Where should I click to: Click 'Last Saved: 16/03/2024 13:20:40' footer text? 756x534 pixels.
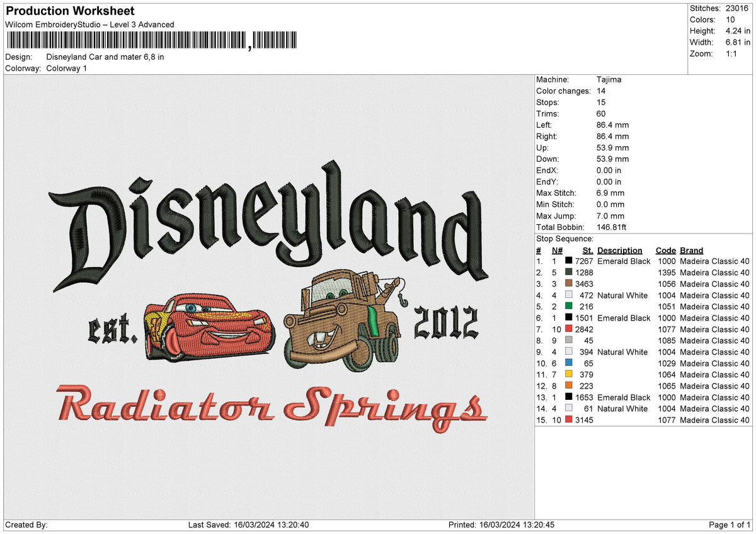tap(248, 525)
